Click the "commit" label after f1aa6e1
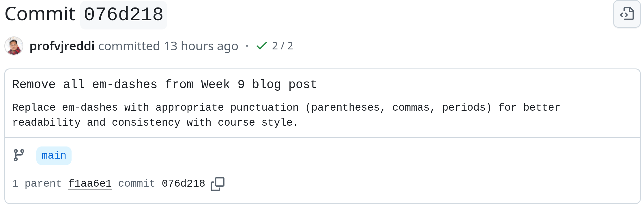This screenshot has height=206, width=644. coord(136,183)
